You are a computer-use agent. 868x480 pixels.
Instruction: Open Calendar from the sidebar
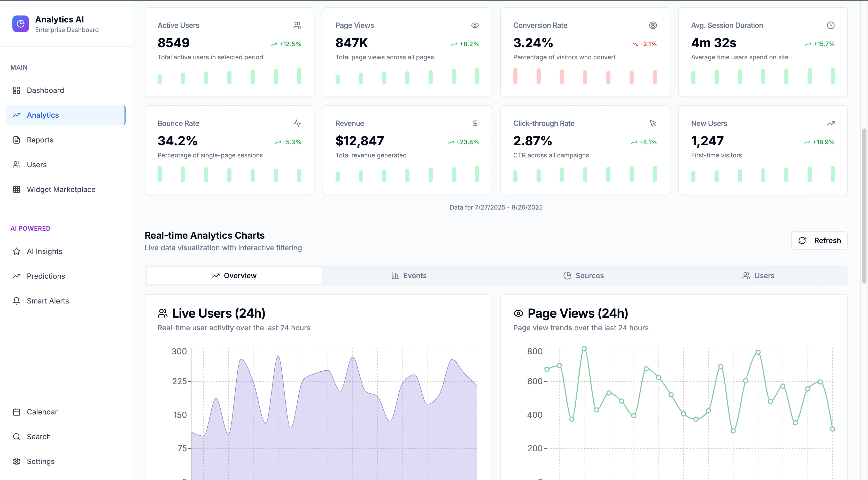66,412
